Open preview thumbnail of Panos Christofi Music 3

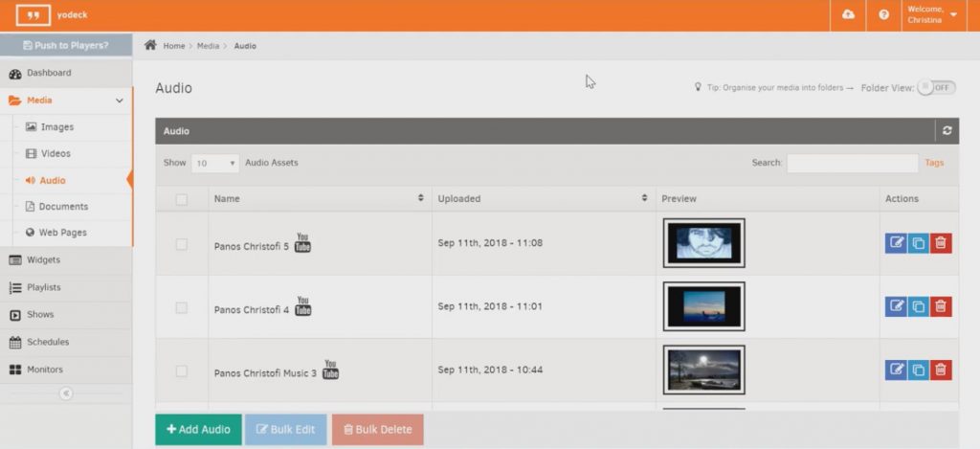click(703, 370)
